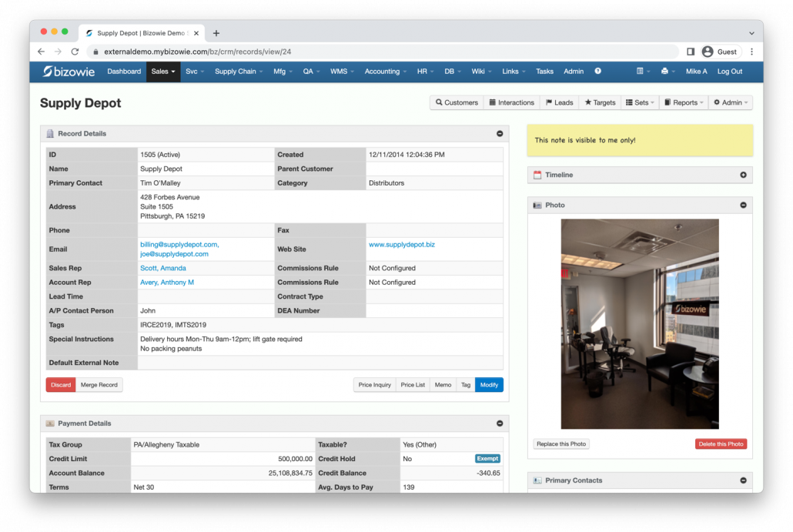
Task: Click the browser side panel icon
Action: (691, 52)
